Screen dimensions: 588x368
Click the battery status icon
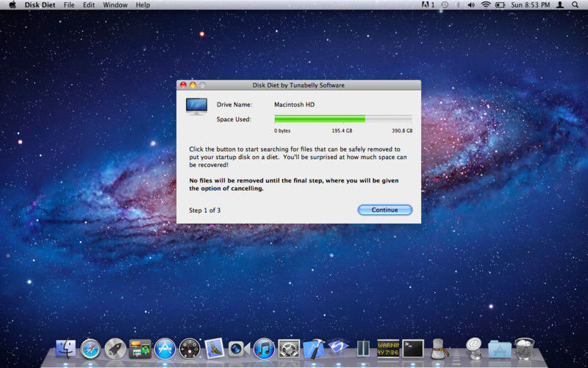(501, 5)
